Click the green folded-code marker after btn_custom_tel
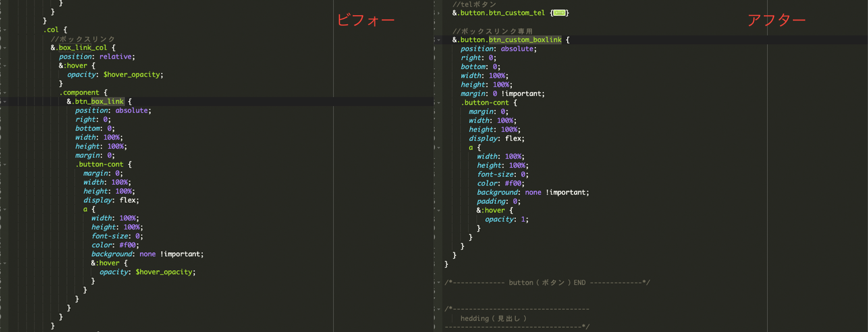This screenshot has height=332, width=868. [x=559, y=13]
